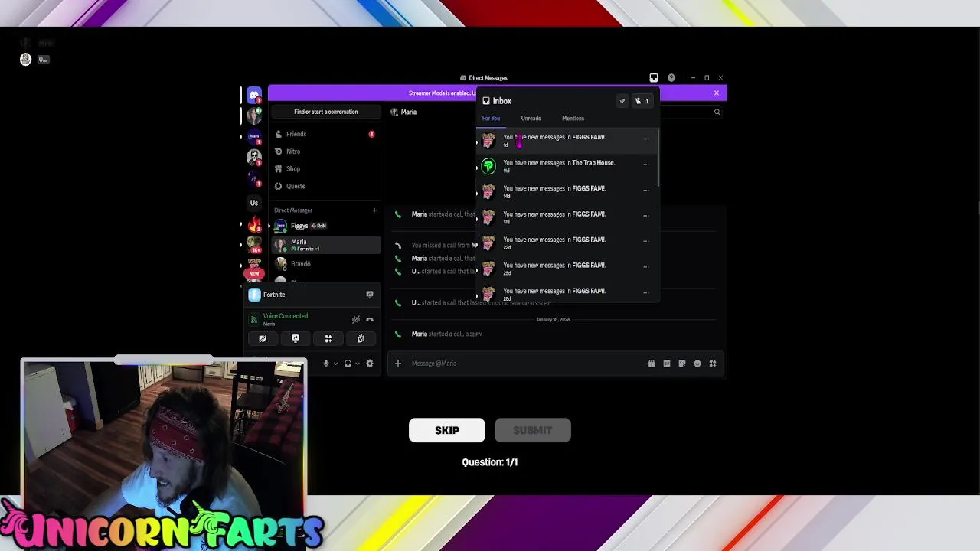
Task: Toggle microphone mute
Action: click(x=326, y=364)
